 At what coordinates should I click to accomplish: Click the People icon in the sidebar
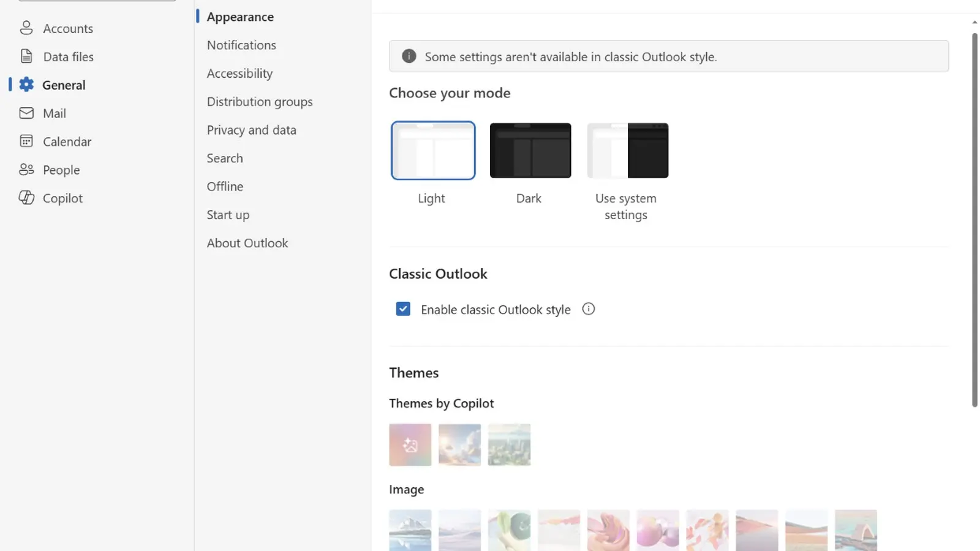click(x=26, y=170)
